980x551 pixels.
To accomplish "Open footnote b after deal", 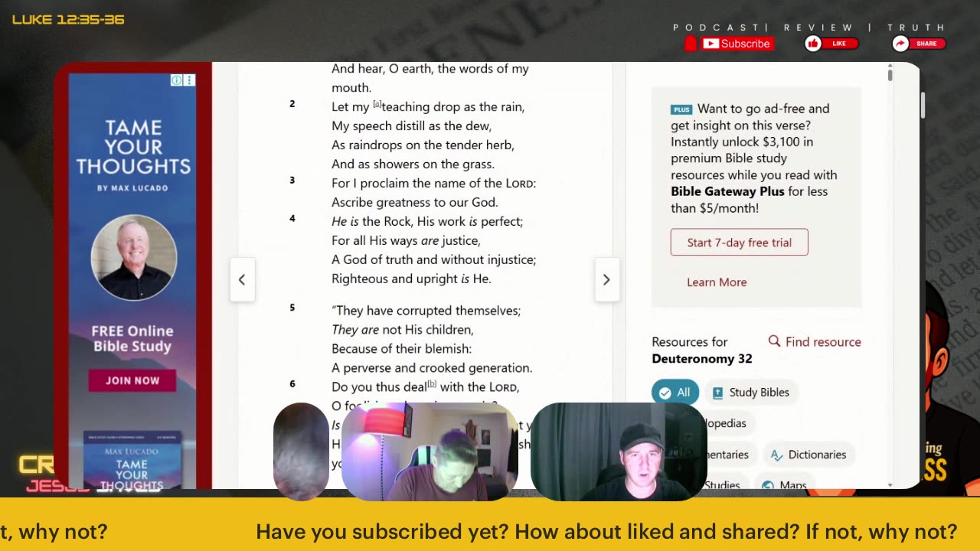I will (x=432, y=384).
